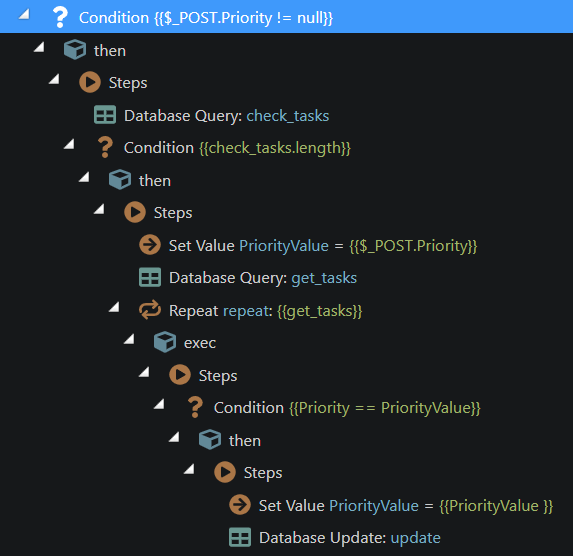This screenshot has height=556, width=573.
Task: Collapse the top Condition $_POST.Priority node
Action: pyautogui.click(x=24, y=15)
